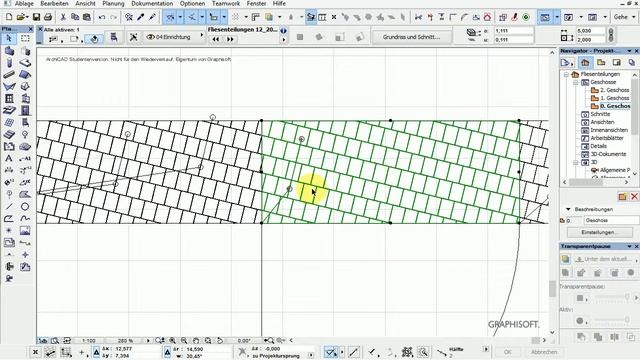Open the Bearbeiten menu
The height and width of the screenshot is (360, 640).
point(54,4)
